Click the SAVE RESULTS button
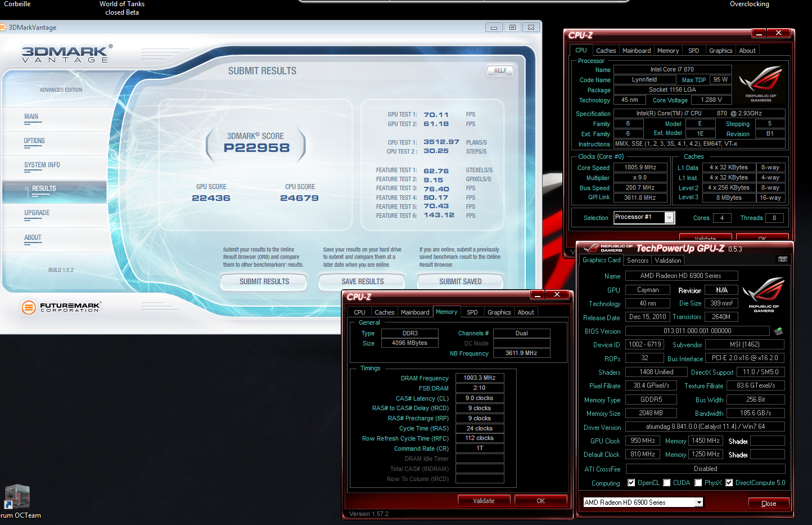Viewport: 812px width, 525px height. pos(362,281)
